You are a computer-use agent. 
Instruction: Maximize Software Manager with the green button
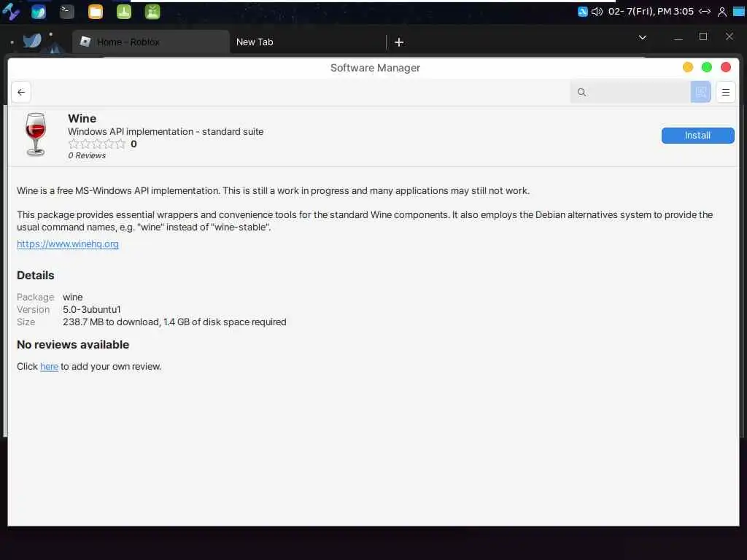pyautogui.click(x=706, y=67)
